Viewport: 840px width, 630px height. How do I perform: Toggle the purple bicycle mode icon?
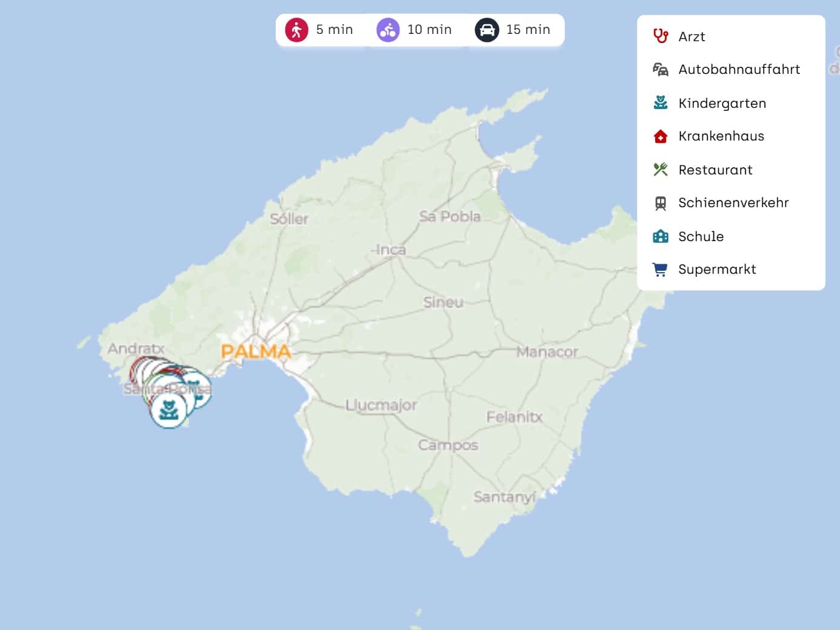388,30
